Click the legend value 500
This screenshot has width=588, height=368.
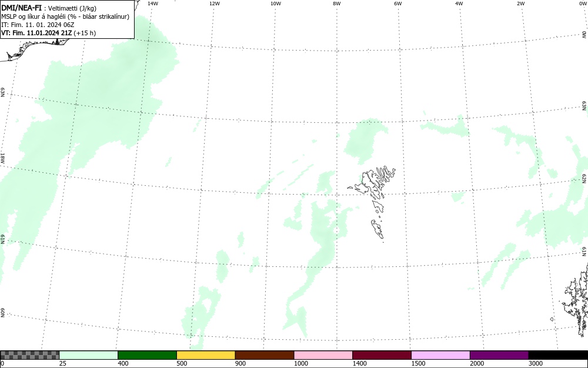182,363
